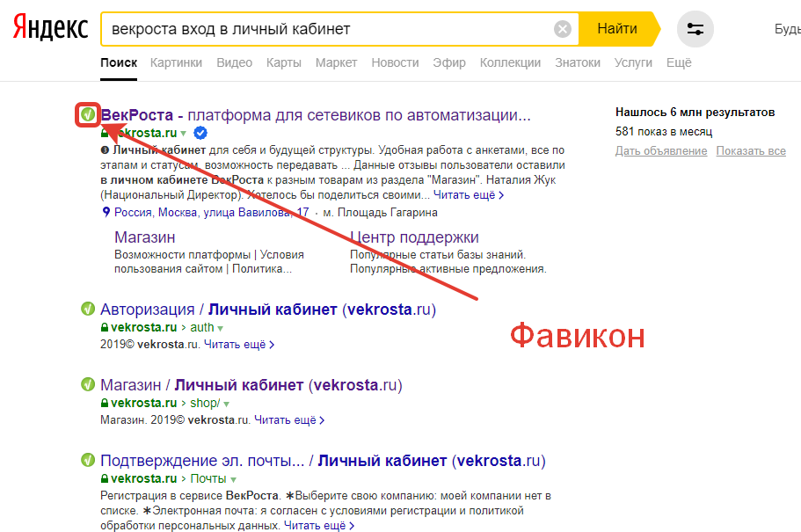Image resolution: width=801 pixels, height=532 pixels.
Task: Open the Магазин sitelink under the first result
Action: pos(144,237)
